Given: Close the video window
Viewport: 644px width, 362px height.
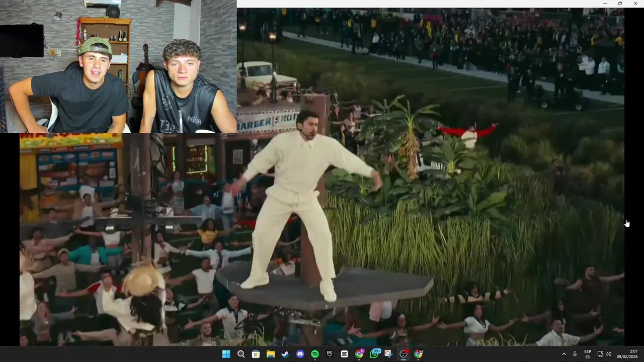Looking at the screenshot, I should 635,4.
